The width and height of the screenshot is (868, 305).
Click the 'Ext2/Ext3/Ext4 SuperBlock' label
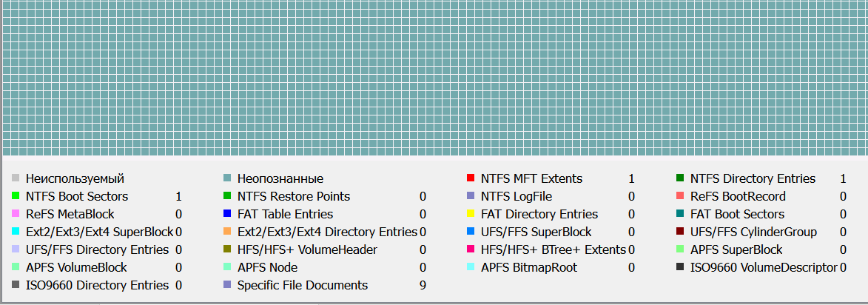100,232
